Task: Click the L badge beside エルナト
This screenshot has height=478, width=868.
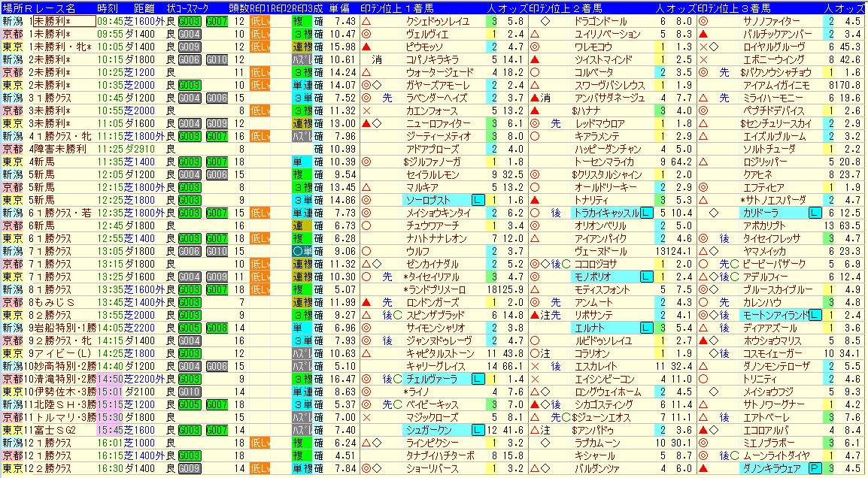Action: [x=646, y=328]
